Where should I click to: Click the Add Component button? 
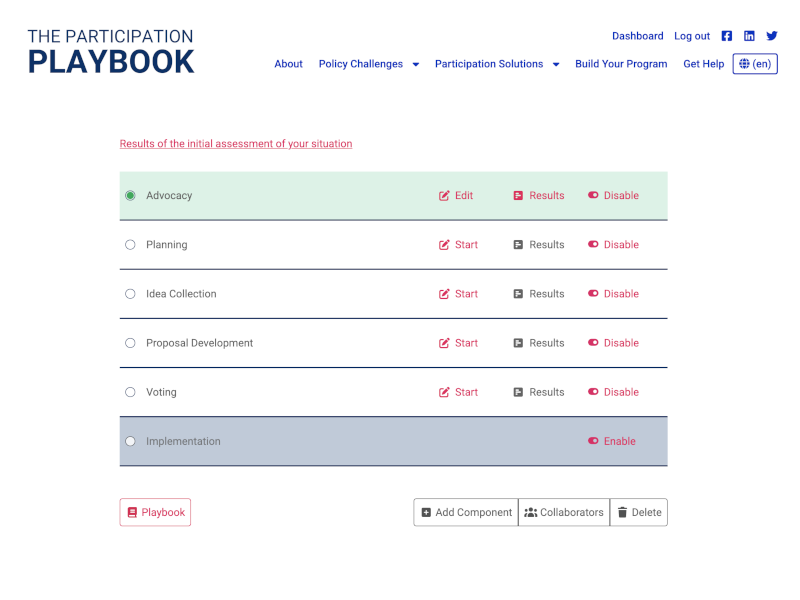(465, 512)
